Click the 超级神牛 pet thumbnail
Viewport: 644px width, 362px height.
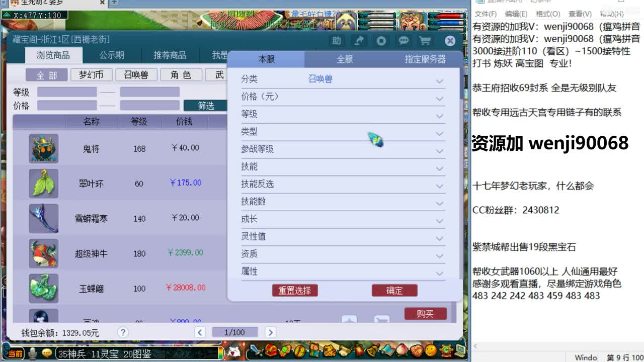(x=44, y=253)
